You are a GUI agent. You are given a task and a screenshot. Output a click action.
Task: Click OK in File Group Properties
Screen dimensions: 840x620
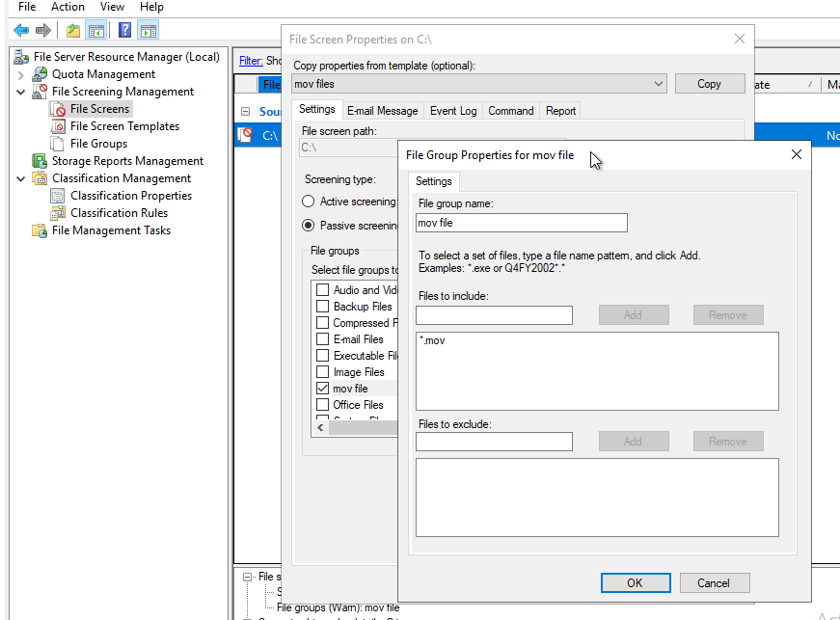click(x=635, y=583)
